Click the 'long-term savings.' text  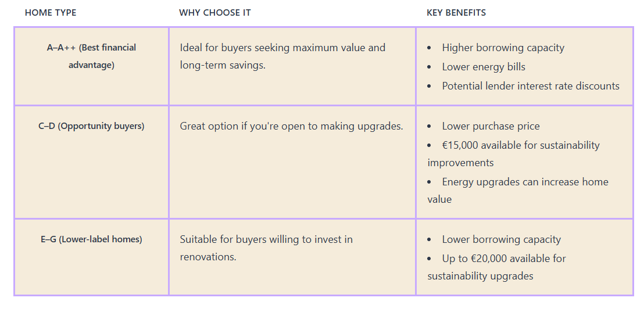pyautogui.click(x=223, y=65)
